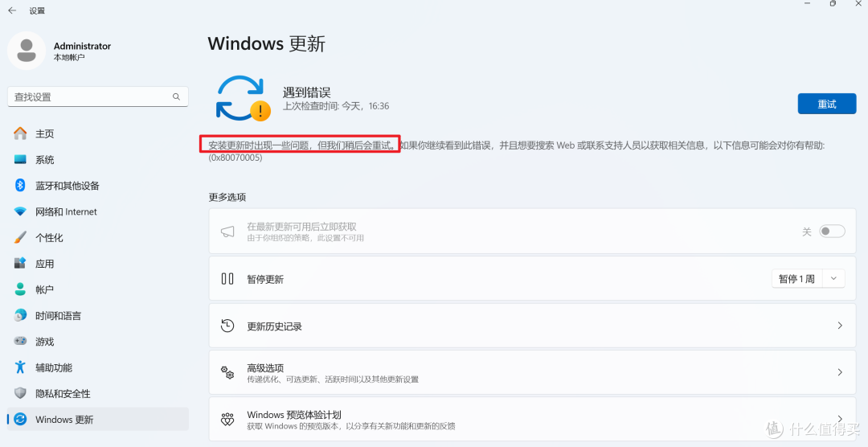Select 网络和 Internet in the sidebar

pos(98,211)
